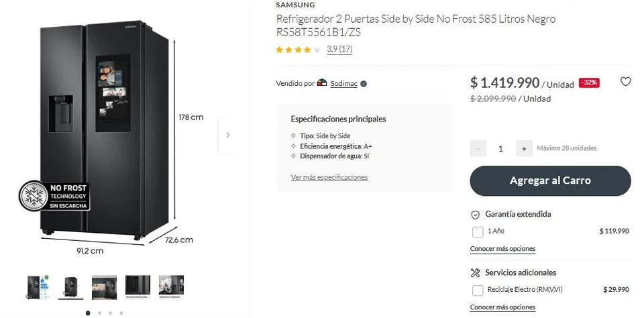Viewport: 644px width, 318px height.
Task: Check the Reciclaje Electro service option
Action: 478,290
